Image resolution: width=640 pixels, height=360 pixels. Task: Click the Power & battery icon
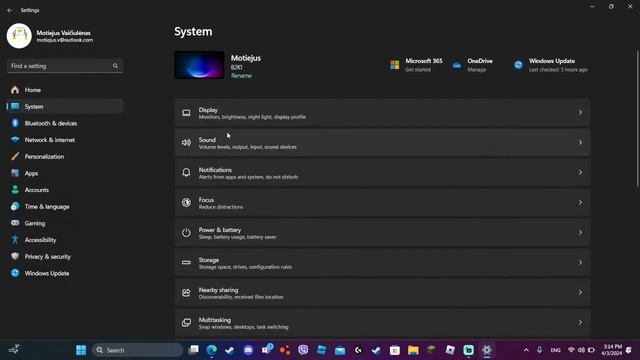[x=186, y=233]
